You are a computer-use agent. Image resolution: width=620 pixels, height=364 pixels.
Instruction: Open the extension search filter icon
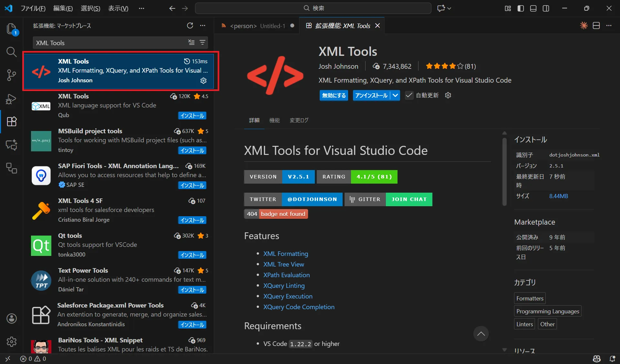pos(202,43)
